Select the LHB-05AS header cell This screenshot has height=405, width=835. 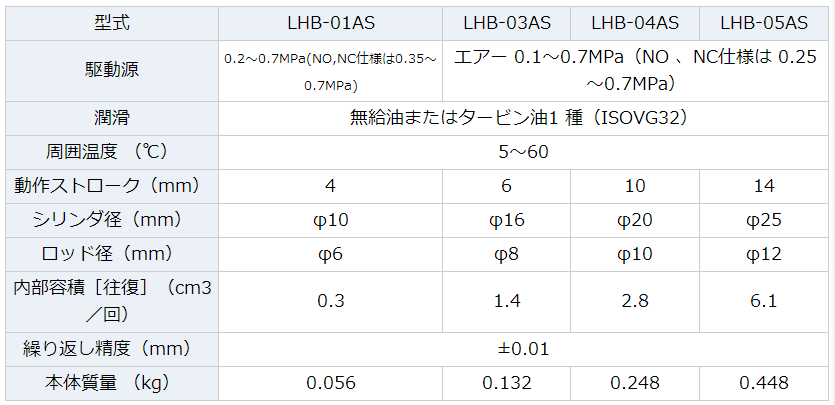(764, 23)
